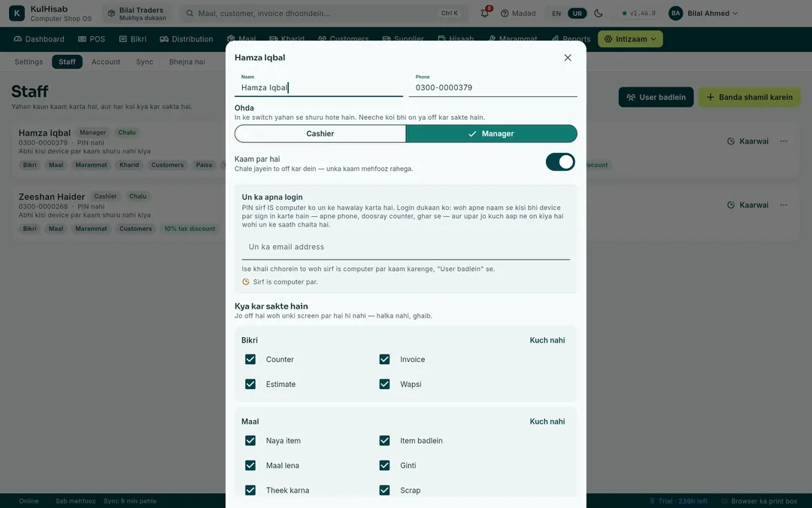Open more options for Zeeshan Haider row
Viewport: 812px width, 508px height.
coord(783,205)
